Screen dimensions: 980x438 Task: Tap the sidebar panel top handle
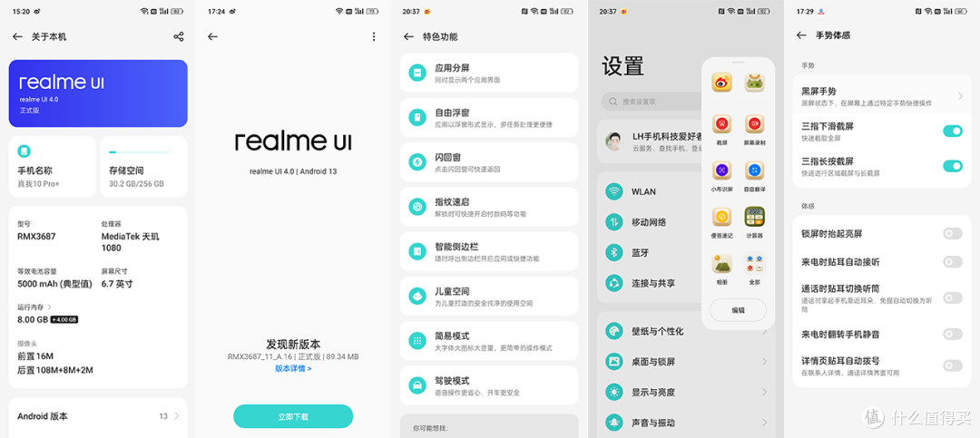click(x=738, y=62)
